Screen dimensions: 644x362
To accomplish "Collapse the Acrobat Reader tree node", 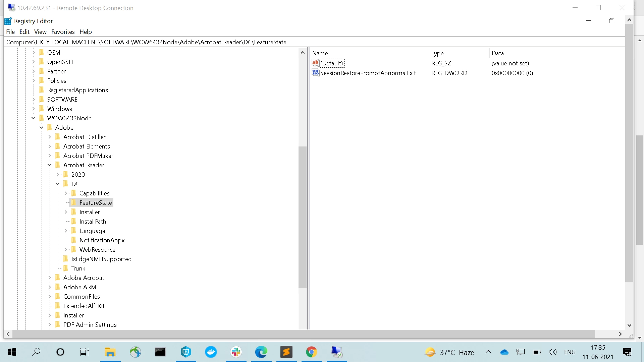I will 50,165.
